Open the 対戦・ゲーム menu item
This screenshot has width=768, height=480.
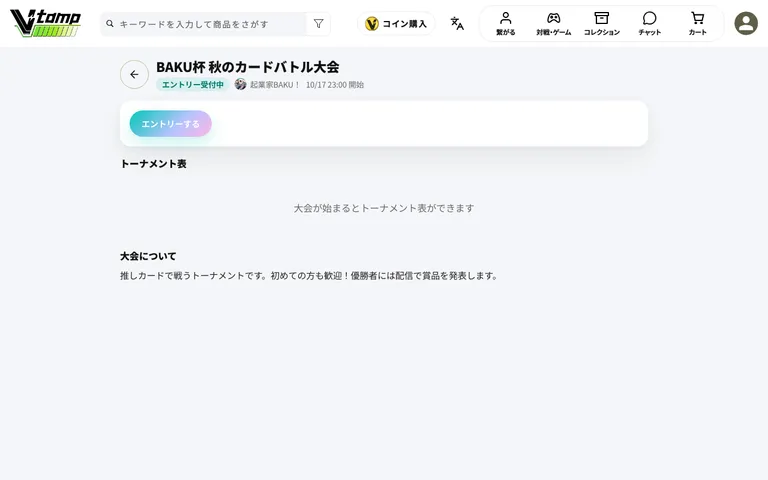(553, 24)
